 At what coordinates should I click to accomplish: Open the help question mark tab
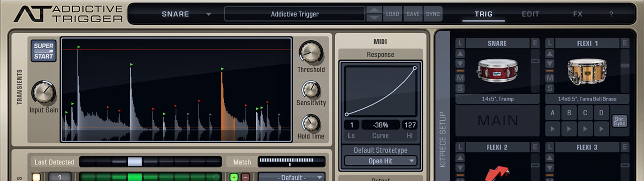pos(611,14)
